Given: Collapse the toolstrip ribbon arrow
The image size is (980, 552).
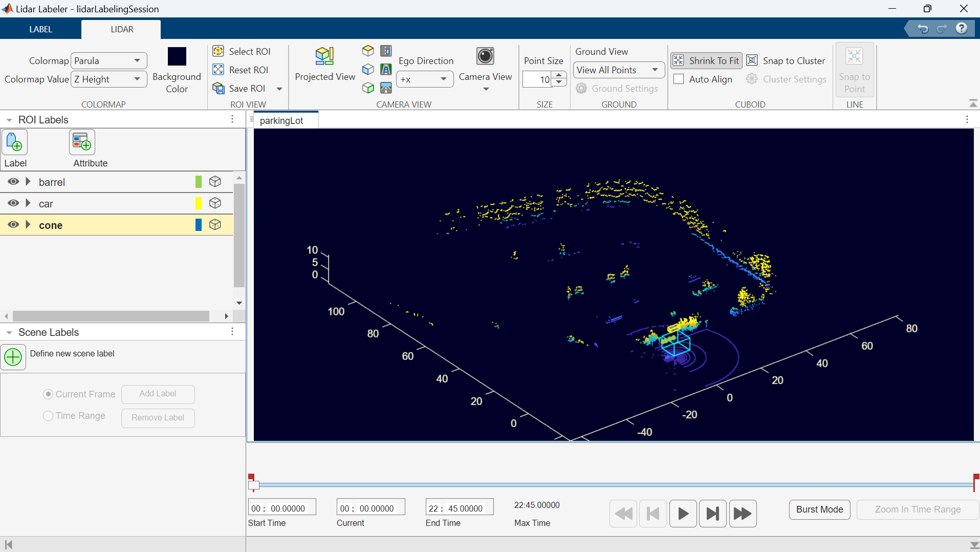Looking at the screenshot, I should pos(973,103).
